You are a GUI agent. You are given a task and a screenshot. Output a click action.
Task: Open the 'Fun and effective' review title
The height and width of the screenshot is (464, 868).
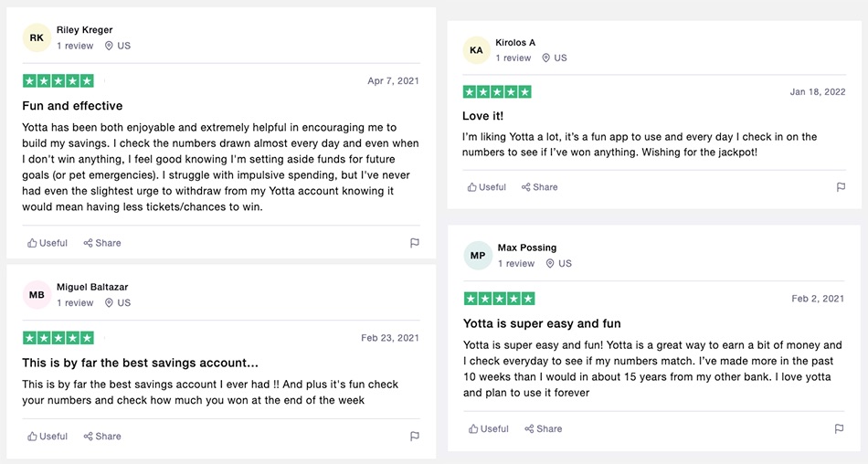[x=72, y=106]
